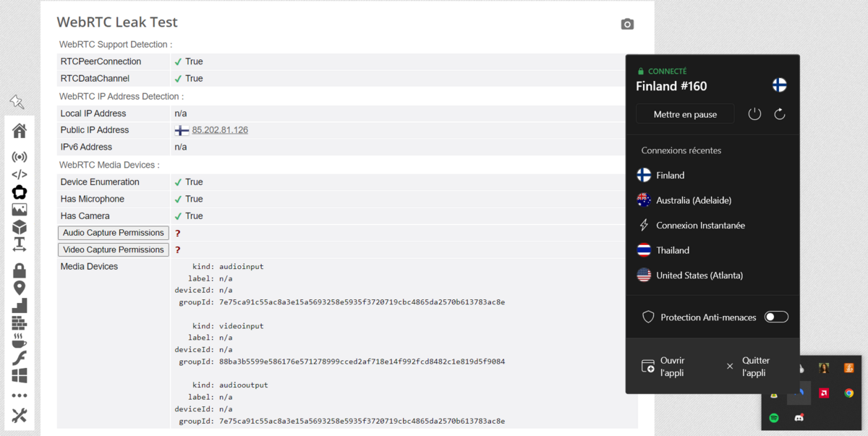Click the Has Microphone label

pyautogui.click(x=93, y=199)
